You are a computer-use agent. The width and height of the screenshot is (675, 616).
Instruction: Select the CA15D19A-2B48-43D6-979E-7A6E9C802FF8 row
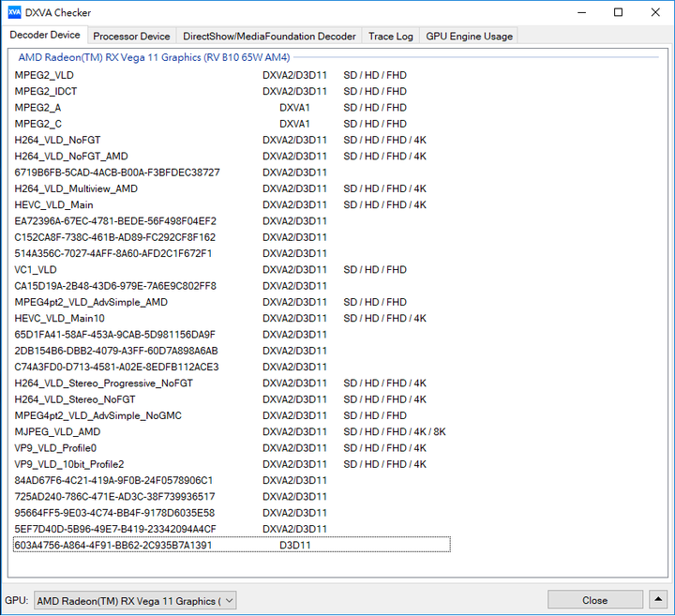coord(232,286)
